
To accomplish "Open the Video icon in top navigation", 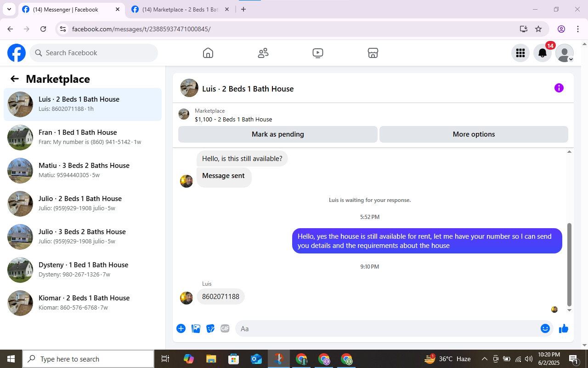I will pyautogui.click(x=318, y=53).
